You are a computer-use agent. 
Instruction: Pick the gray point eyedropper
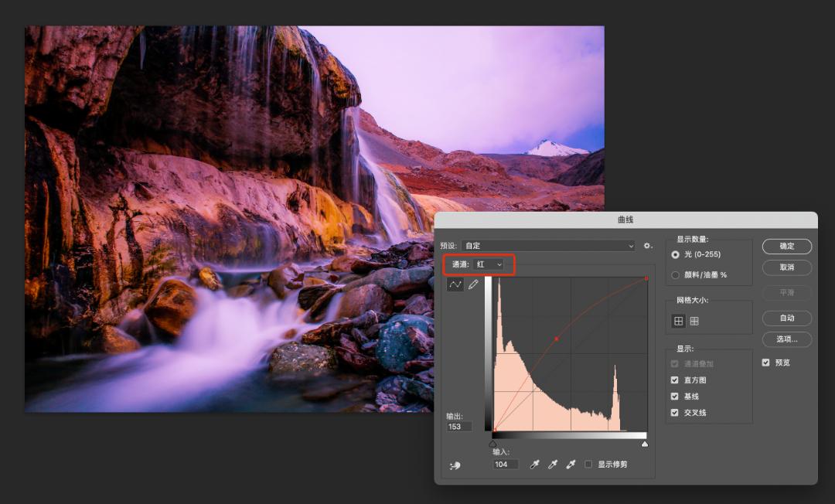(553, 464)
